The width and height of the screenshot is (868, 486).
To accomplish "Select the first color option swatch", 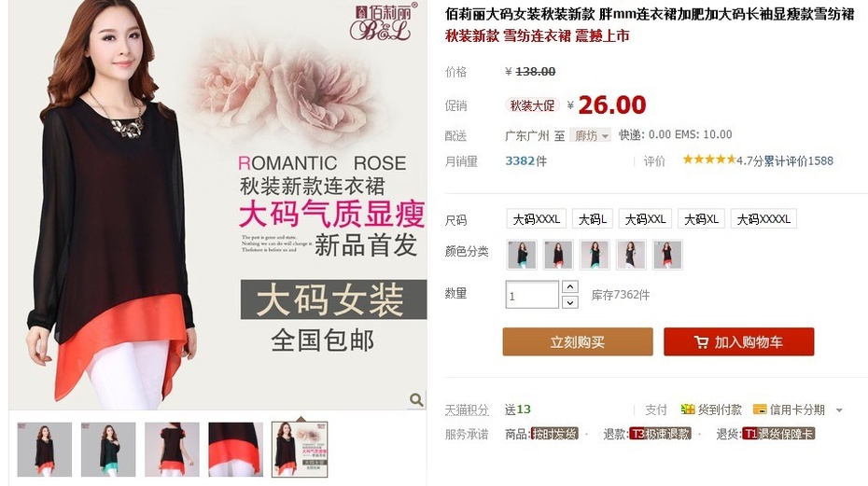I will click(522, 255).
